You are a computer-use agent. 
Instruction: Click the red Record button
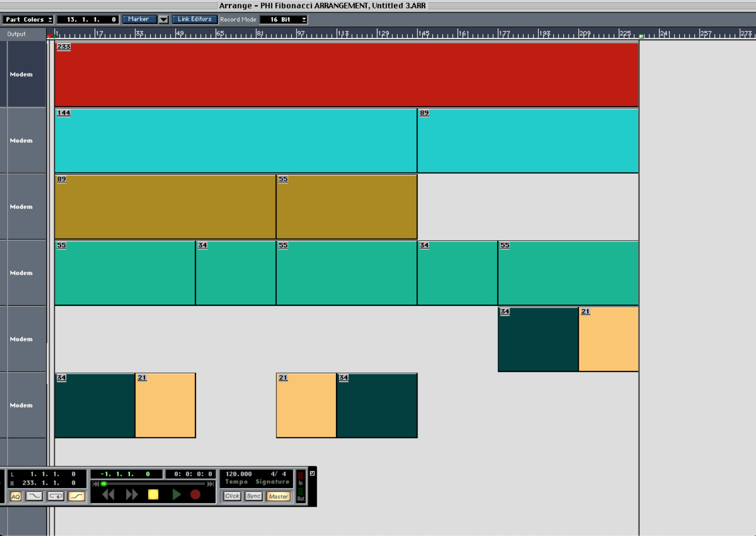(x=195, y=495)
